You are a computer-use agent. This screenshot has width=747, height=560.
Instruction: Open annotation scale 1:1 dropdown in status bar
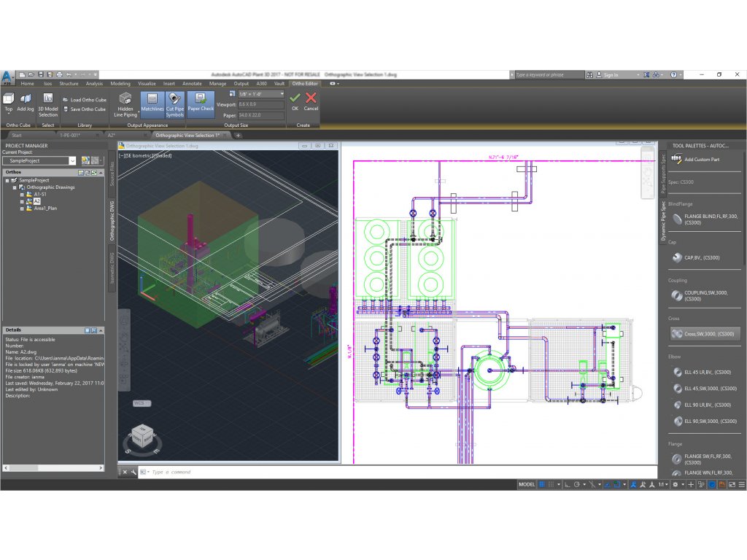tap(662, 485)
